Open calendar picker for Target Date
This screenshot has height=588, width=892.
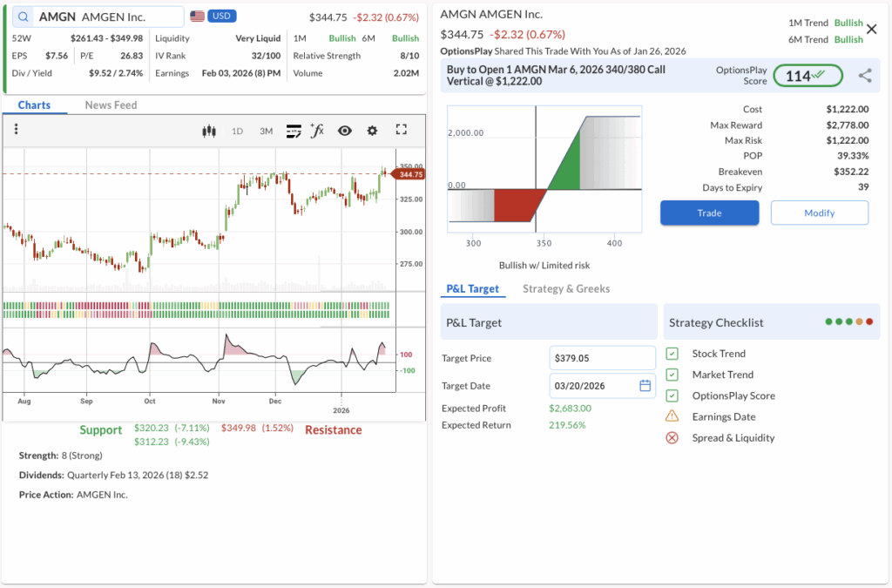[x=645, y=386]
